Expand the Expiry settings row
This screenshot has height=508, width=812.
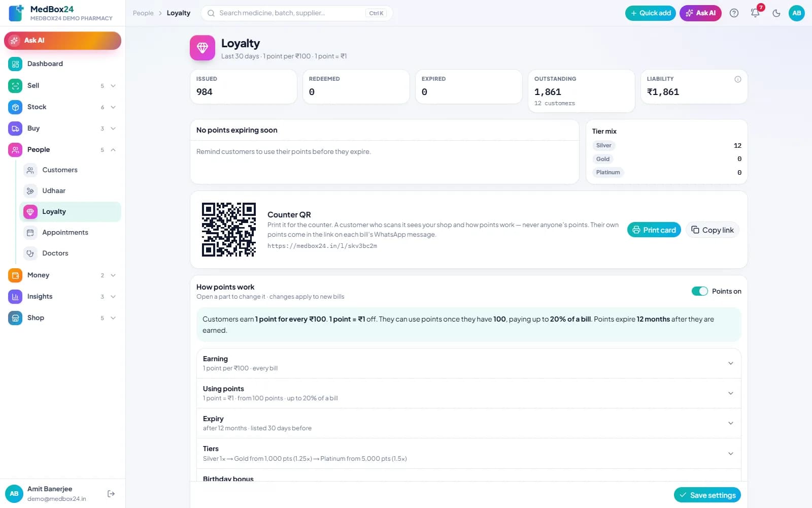point(468,423)
